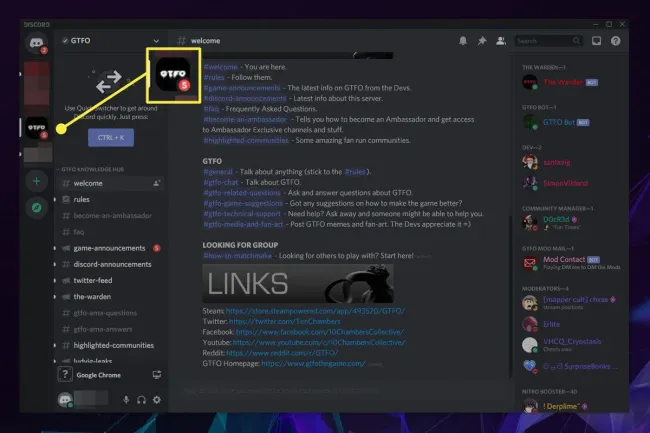Image resolution: width=650 pixels, height=433 pixels.
Task: Click Google Chrome activity status
Action: (x=99, y=375)
